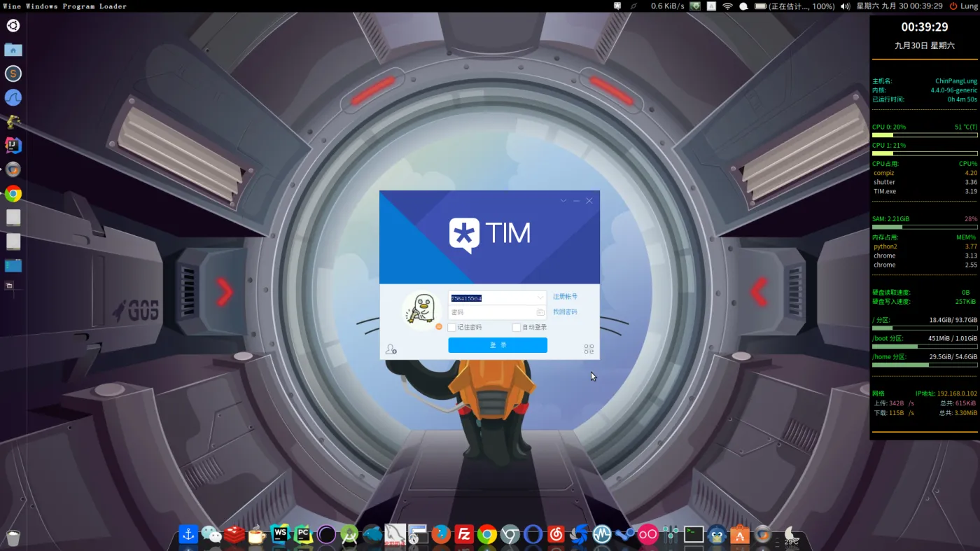This screenshot has height=551, width=980.
Task: Launch FileZilla from the dock
Action: pos(464,534)
